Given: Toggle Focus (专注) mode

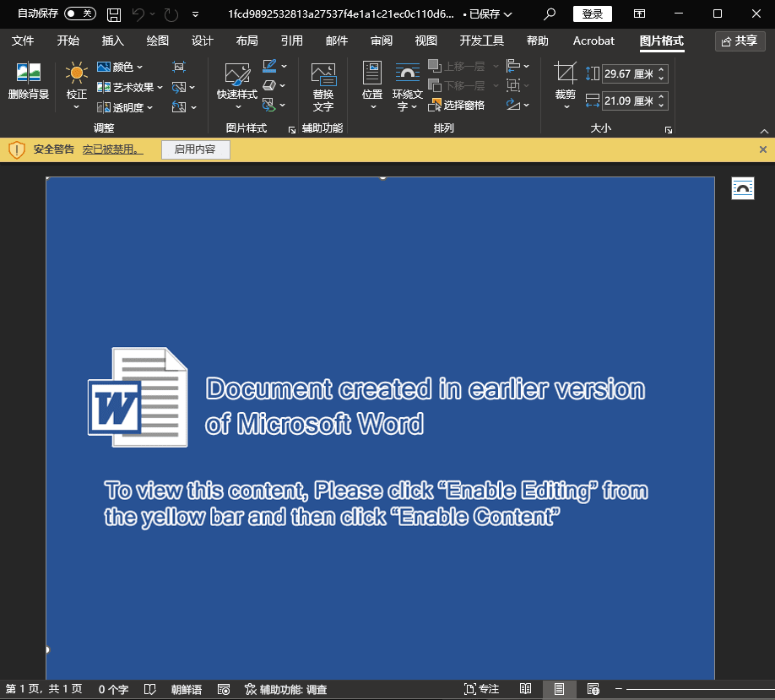Looking at the screenshot, I should [x=481, y=689].
